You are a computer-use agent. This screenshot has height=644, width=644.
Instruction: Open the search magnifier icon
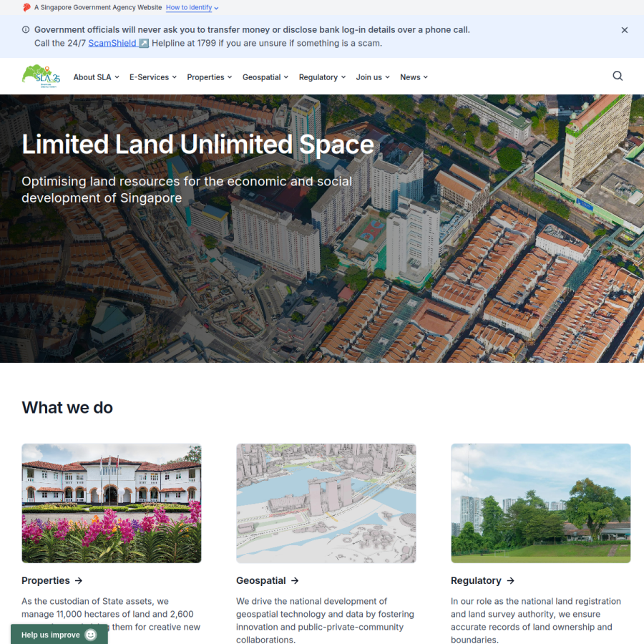coord(618,76)
